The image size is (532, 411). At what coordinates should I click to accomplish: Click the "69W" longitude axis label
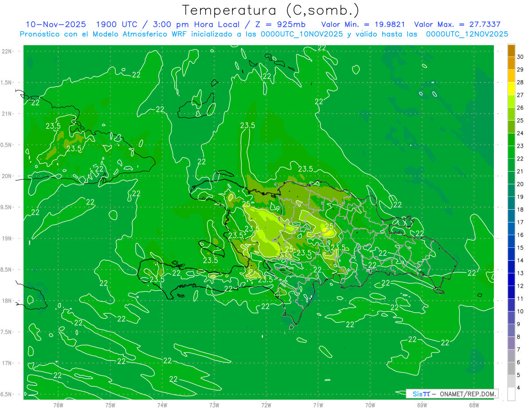(x=422, y=405)
